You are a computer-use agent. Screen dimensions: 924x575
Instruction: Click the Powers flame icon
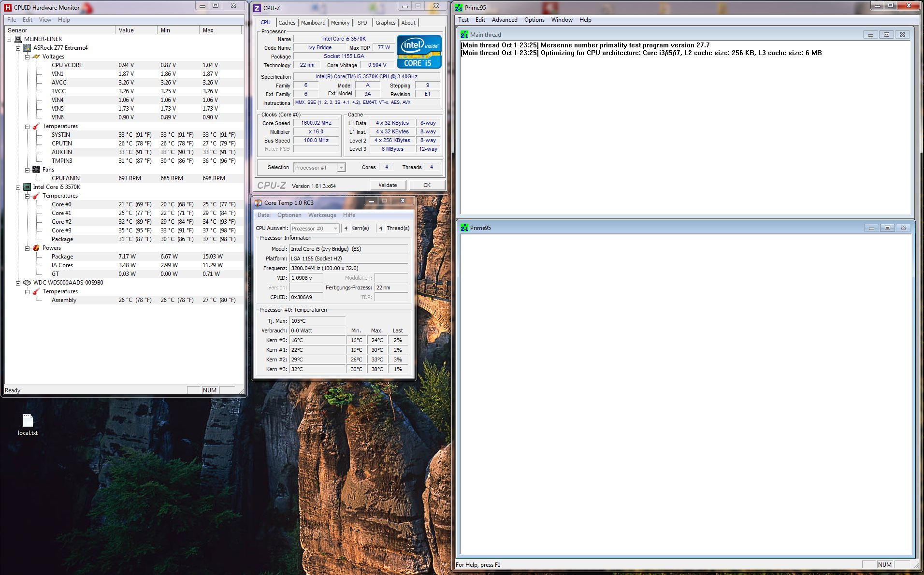[x=36, y=248]
